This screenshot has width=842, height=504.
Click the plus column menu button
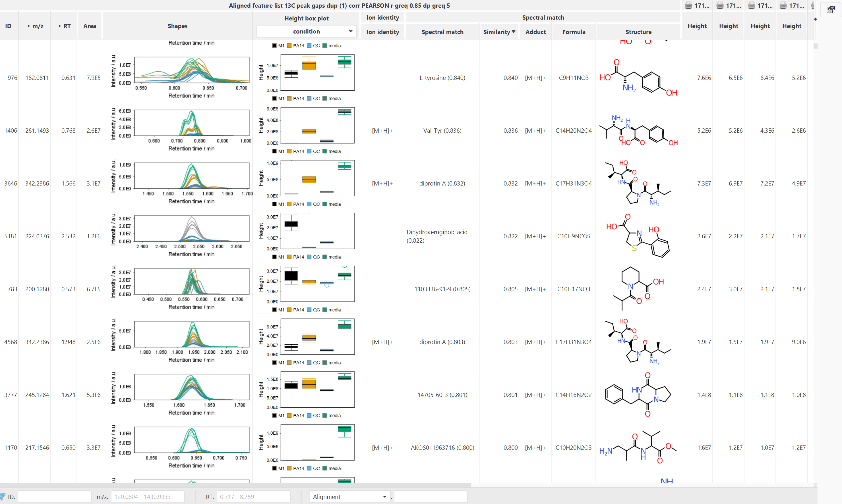click(815, 19)
